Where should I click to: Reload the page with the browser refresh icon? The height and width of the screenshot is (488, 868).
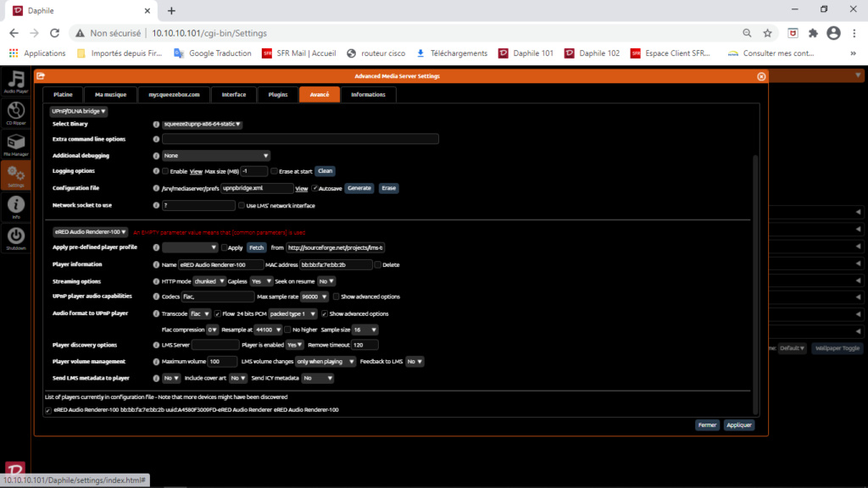point(54,33)
